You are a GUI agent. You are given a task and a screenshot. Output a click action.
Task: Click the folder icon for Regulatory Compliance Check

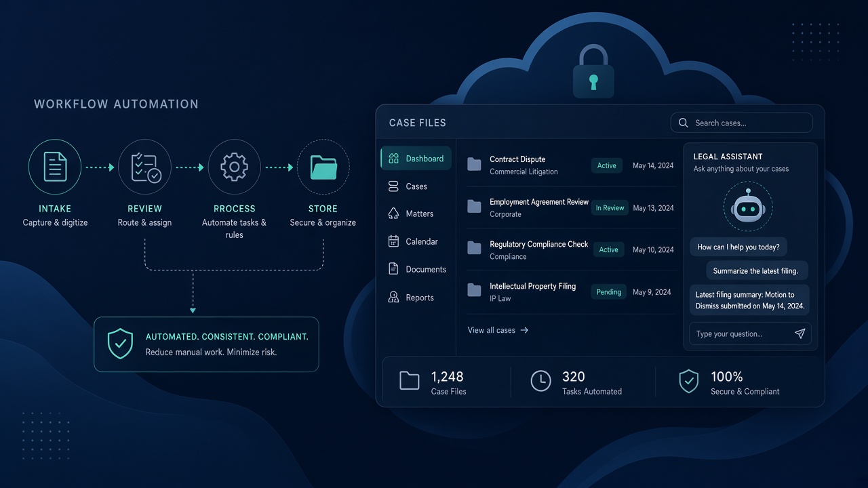pos(474,249)
